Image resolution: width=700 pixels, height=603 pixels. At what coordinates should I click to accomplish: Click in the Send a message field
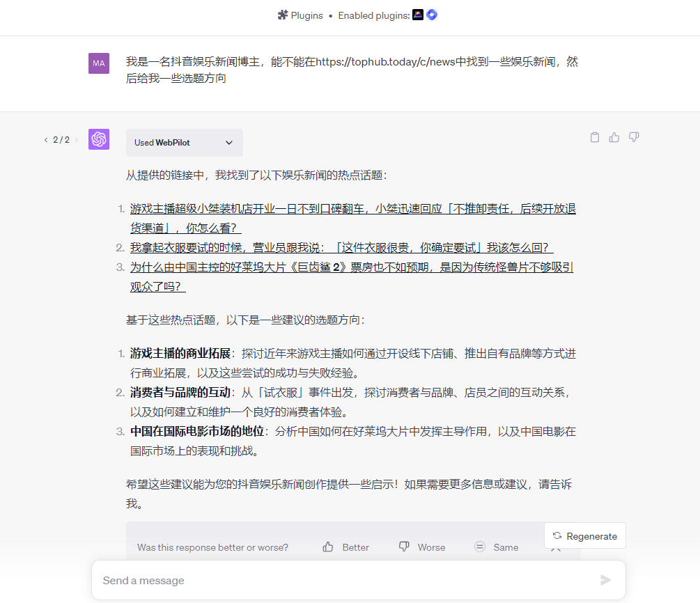[359, 580]
